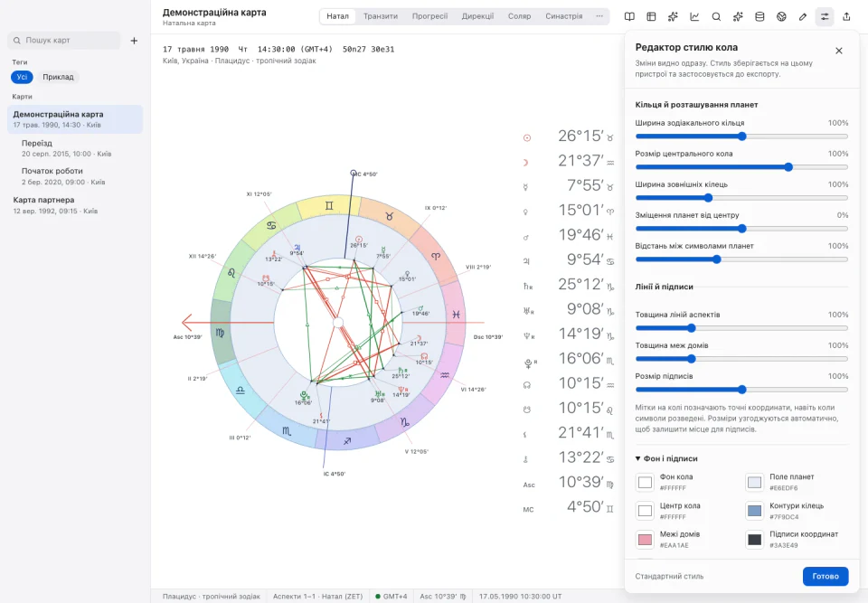This screenshot has width=868, height=603.
Task: Open the Прогресії tab
Action: click(x=429, y=16)
